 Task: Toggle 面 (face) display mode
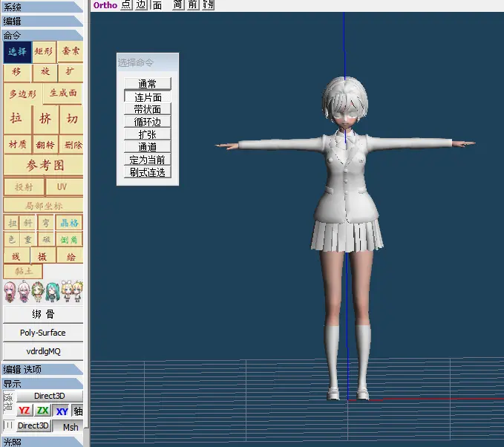pyautogui.click(x=157, y=4)
